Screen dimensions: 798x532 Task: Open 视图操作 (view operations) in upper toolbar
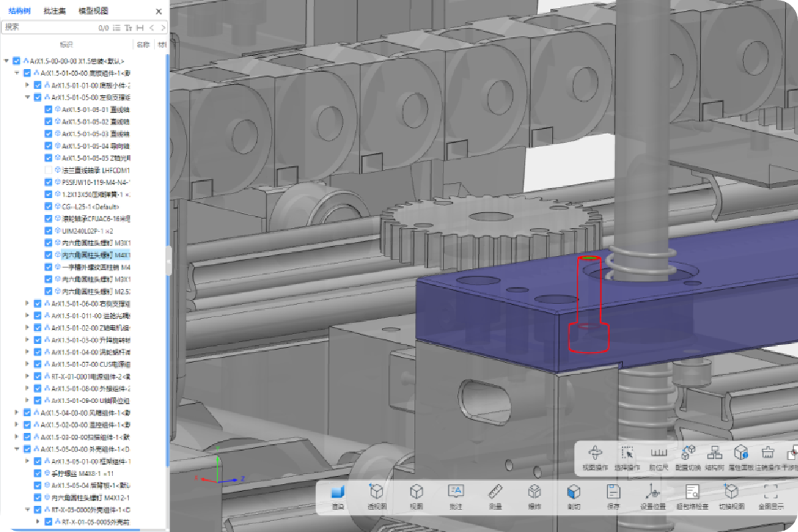click(595, 455)
